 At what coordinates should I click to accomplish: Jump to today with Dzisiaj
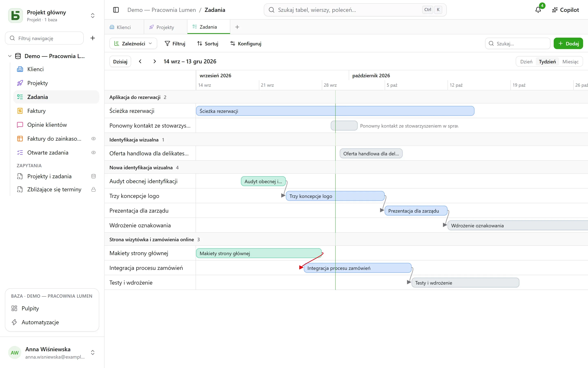click(120, 62)
